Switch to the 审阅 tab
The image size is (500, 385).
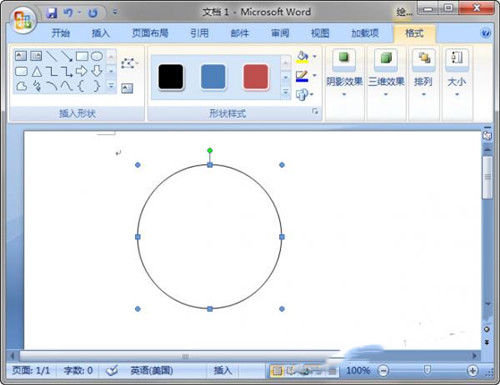point(280,33)
